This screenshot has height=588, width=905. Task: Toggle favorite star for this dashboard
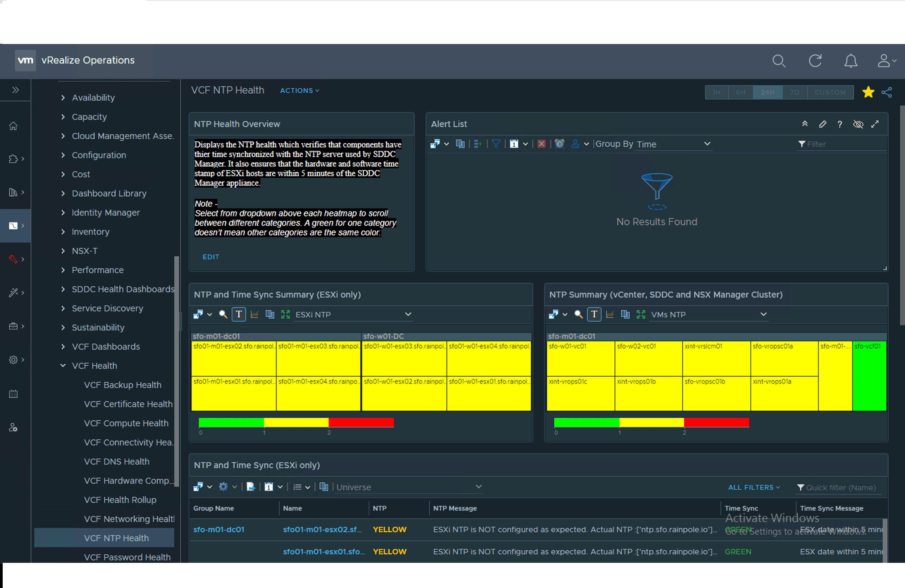tap(868, 92)
